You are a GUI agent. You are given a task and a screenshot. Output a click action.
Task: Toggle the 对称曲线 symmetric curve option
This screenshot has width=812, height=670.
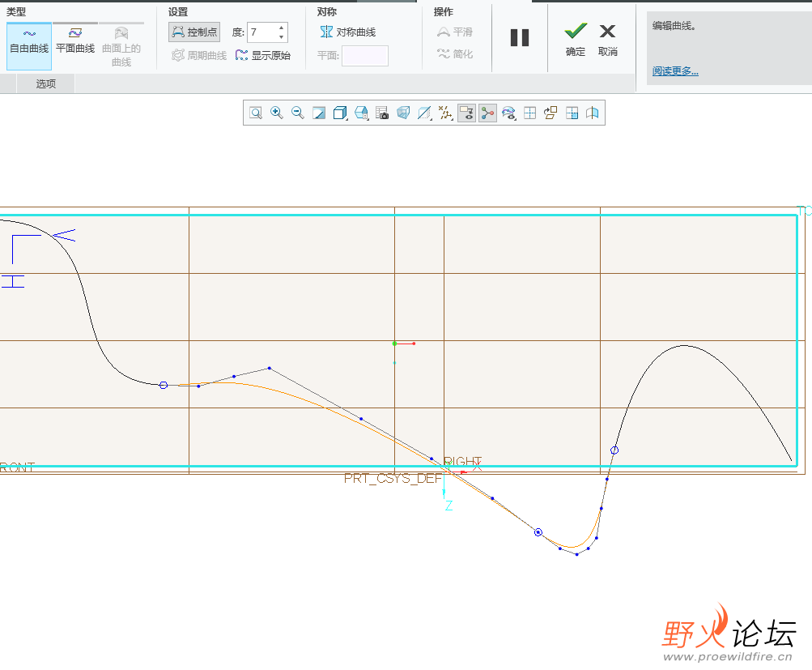click(x=348, y=32)
